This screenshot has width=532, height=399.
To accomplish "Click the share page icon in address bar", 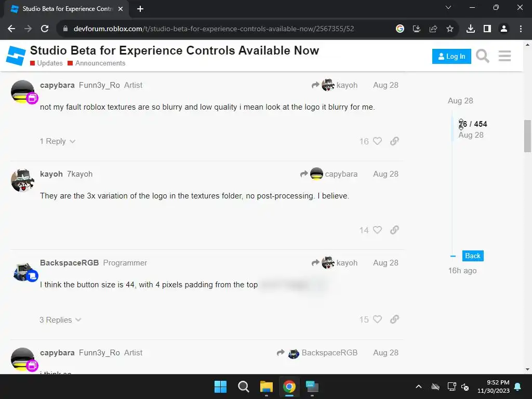I will coord(433,29).
